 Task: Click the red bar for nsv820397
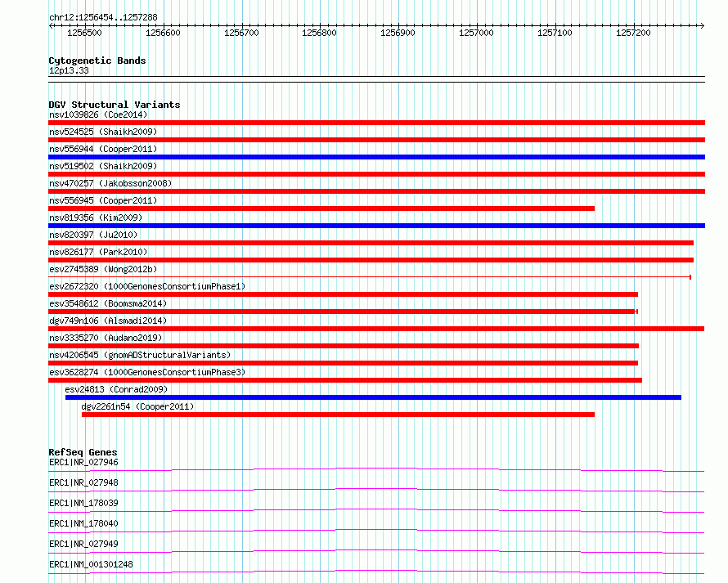coord(371,243)
